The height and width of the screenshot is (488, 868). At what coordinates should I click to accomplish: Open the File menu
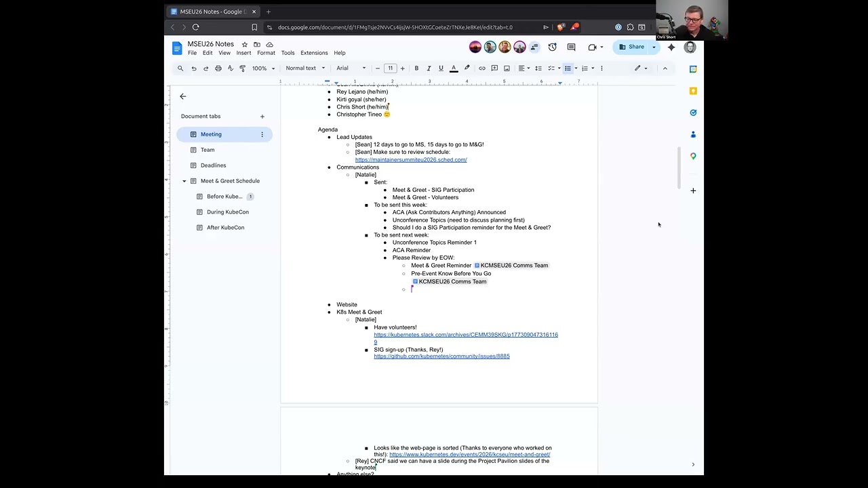point(193,53)
